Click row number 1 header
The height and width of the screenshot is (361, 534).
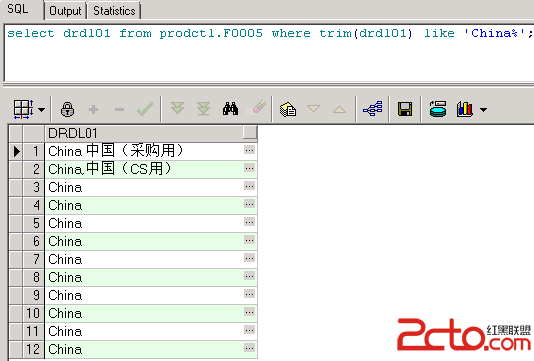click(x=33, y=151)
